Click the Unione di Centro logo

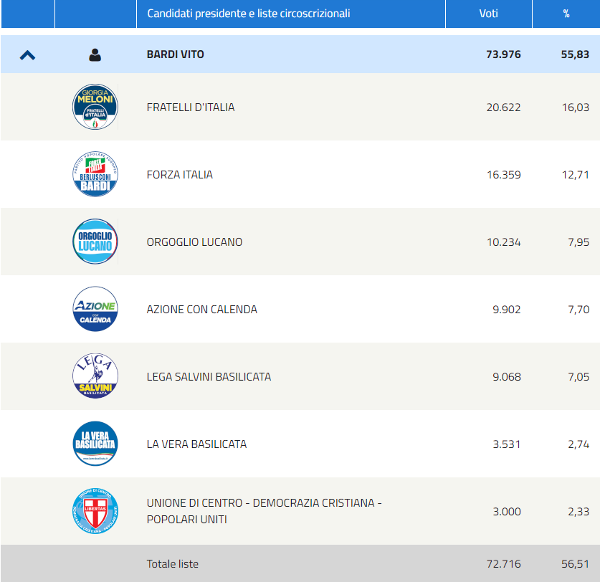coord(95,511)
